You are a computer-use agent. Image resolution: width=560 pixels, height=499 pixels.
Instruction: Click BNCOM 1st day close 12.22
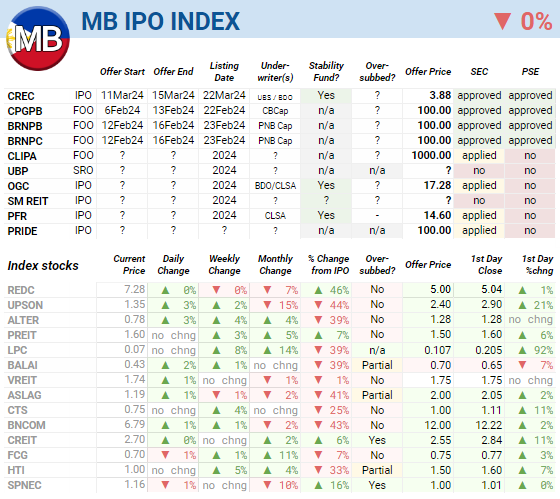pos(489,425)
